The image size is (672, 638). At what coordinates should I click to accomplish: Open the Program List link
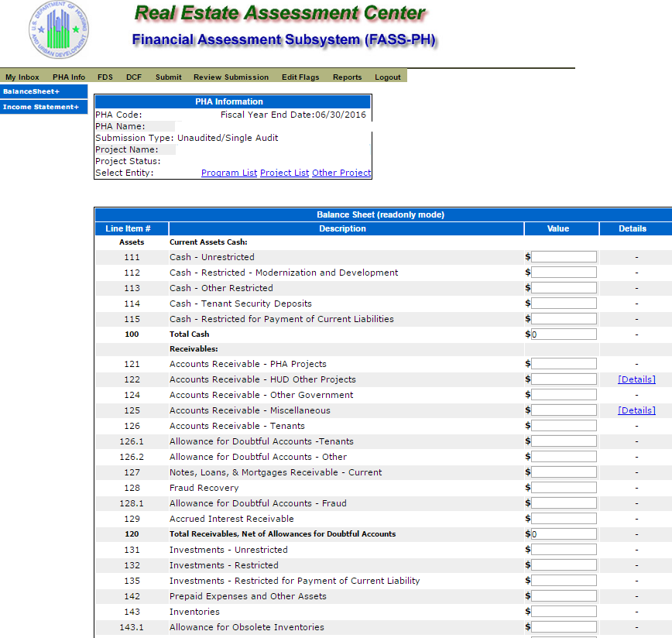click(x=228, y=173)
